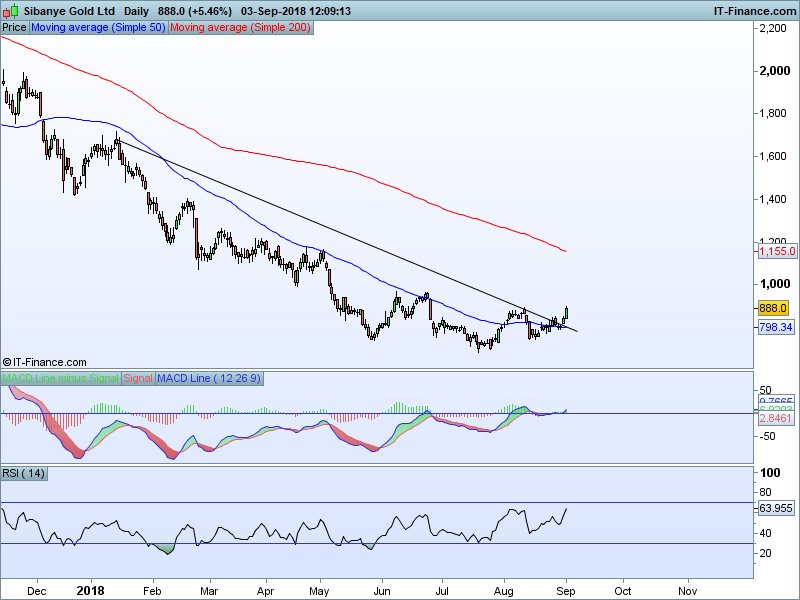Click the Sep label on time axis
Screen dimensions: 800x600
[x=566, y=591]
